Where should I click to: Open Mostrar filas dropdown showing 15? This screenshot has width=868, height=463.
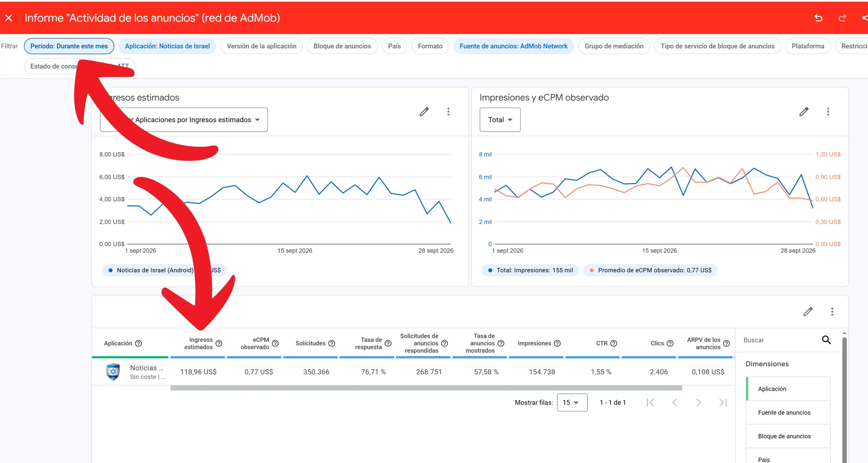coord(572,403)
